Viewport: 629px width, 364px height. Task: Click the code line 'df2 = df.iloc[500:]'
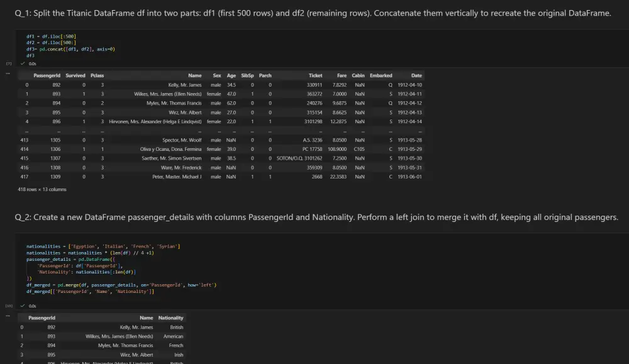click(x=52, y=43)
